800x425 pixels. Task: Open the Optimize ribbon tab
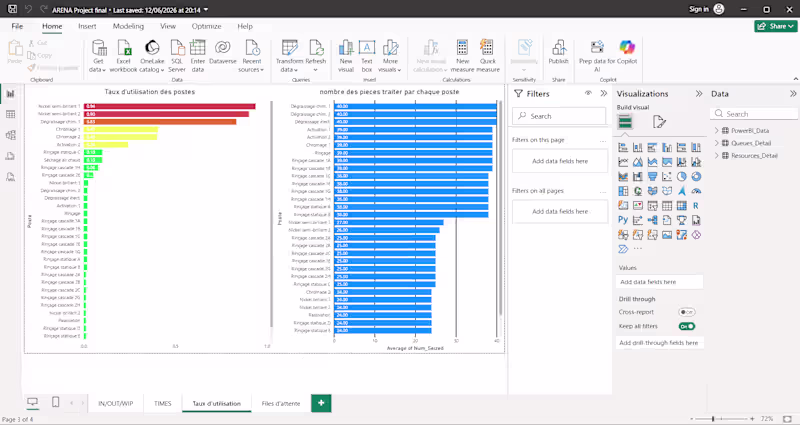207,26
